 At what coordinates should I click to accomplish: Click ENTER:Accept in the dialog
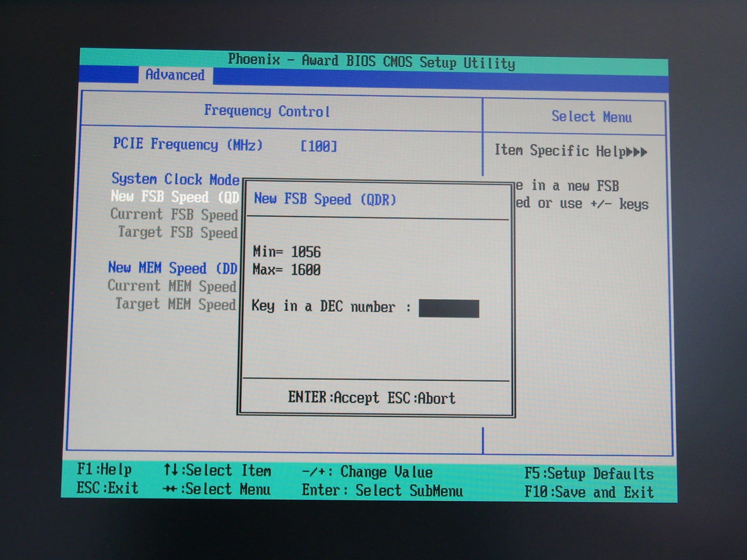coord(333,398)
